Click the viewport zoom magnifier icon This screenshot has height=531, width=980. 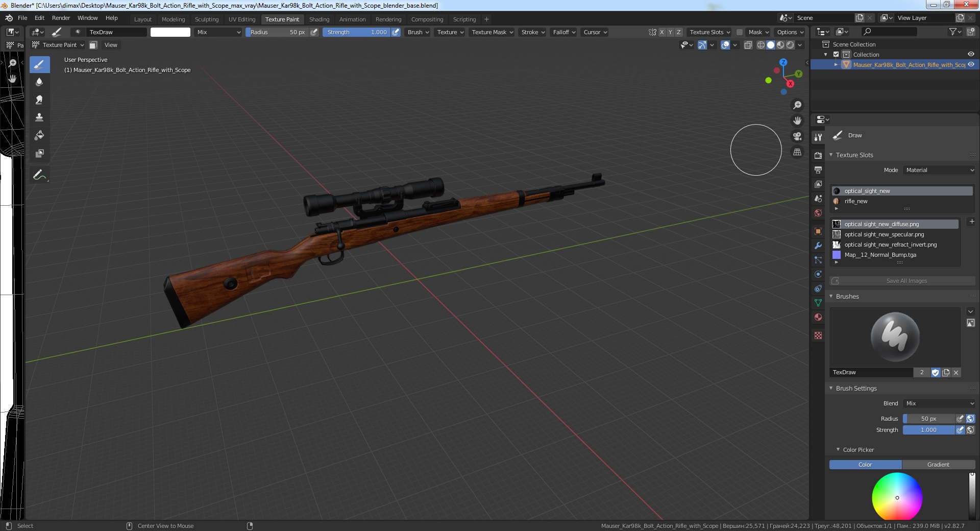797,105
